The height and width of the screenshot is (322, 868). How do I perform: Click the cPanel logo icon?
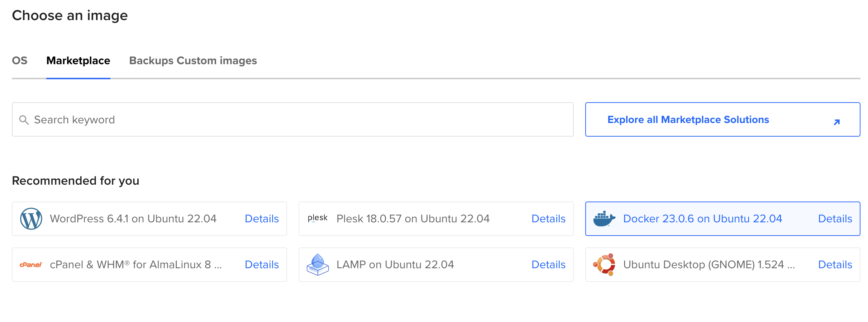pyautogui.click(x=31, y=264)
